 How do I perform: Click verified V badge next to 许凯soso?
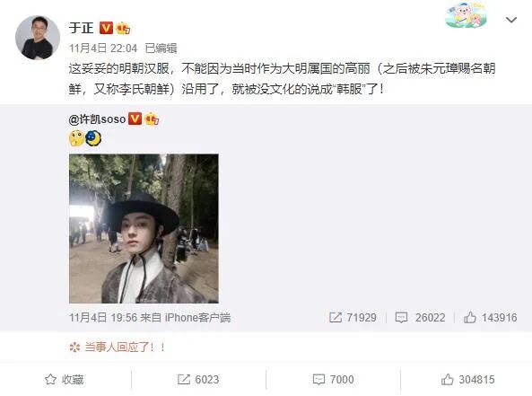point(135,119)
